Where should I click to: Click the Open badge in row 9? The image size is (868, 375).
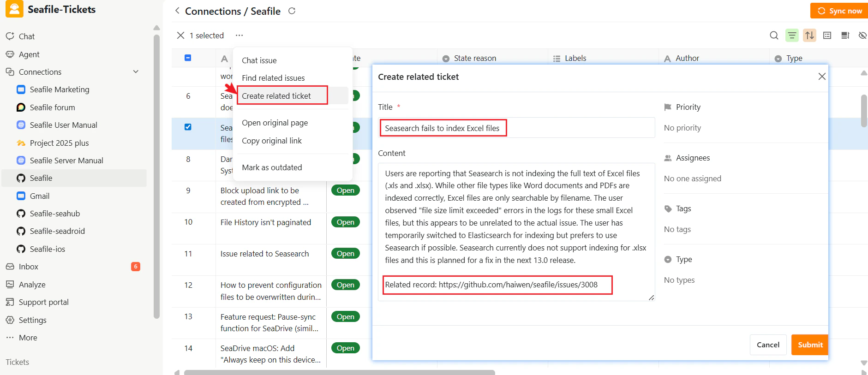345,190
